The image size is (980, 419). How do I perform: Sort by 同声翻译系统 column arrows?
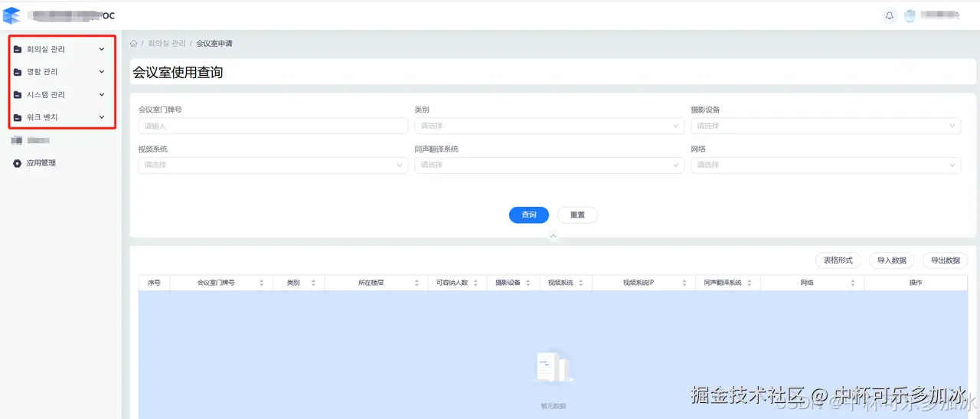[x=750, y=283]
